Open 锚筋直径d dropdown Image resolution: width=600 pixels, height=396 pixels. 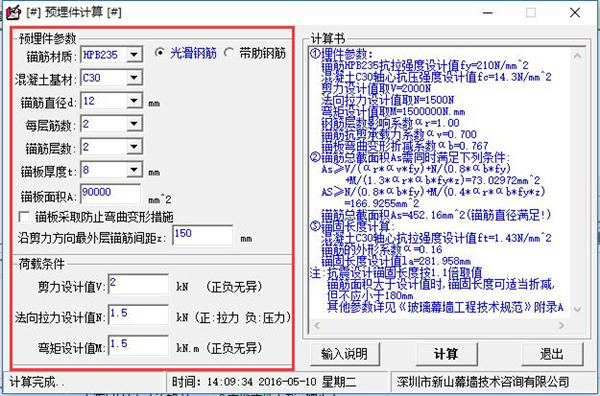[x=134, y=101]
